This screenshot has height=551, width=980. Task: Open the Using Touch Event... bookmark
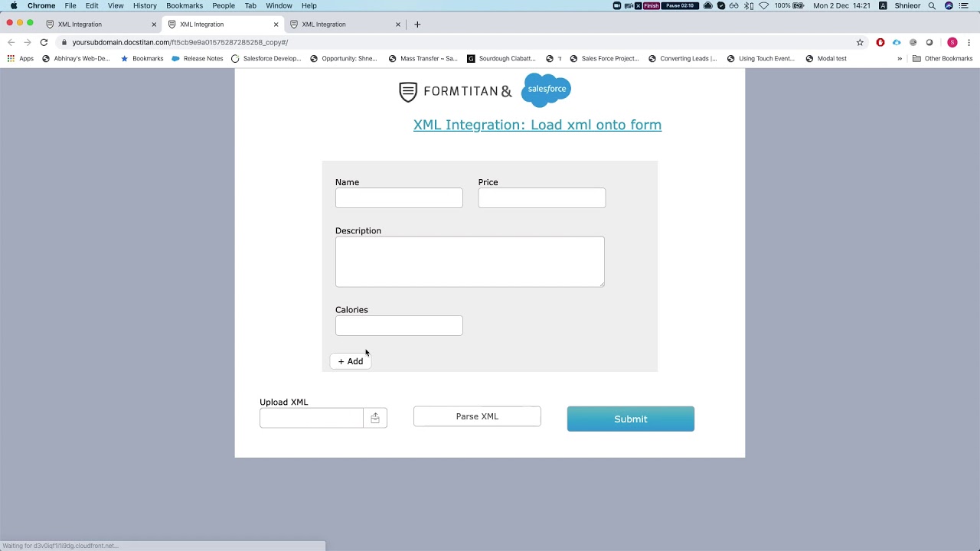pyautogui.click(x=761, y=58)
